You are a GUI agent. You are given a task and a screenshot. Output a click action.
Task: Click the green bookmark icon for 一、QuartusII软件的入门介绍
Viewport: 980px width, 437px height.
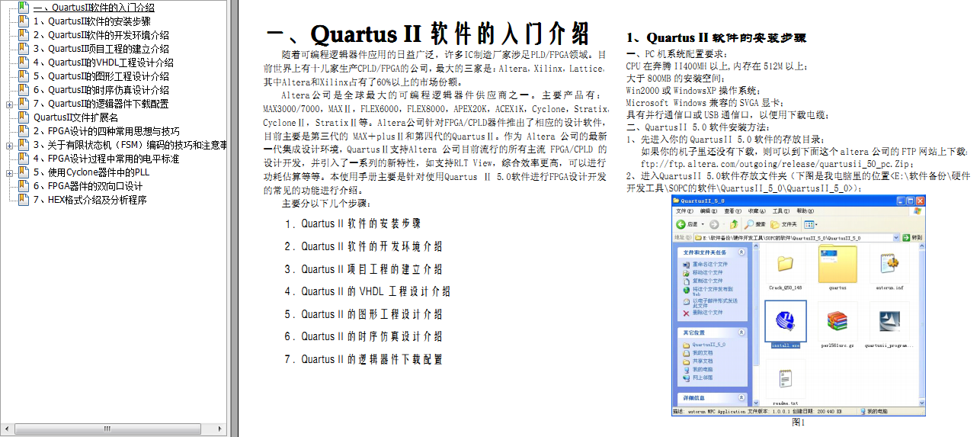(24, 8)
